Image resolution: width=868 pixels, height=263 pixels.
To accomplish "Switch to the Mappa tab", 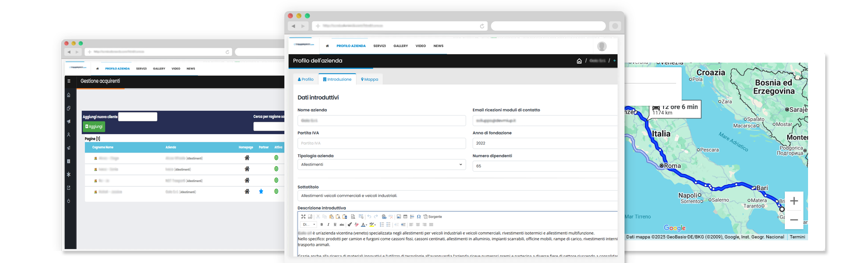I will pos(370,79).
